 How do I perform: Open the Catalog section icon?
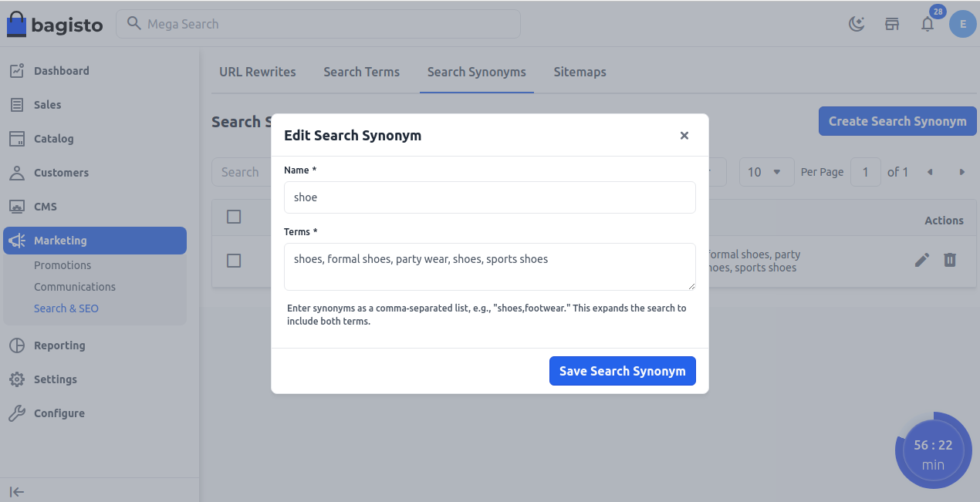[x=16, y=138]
